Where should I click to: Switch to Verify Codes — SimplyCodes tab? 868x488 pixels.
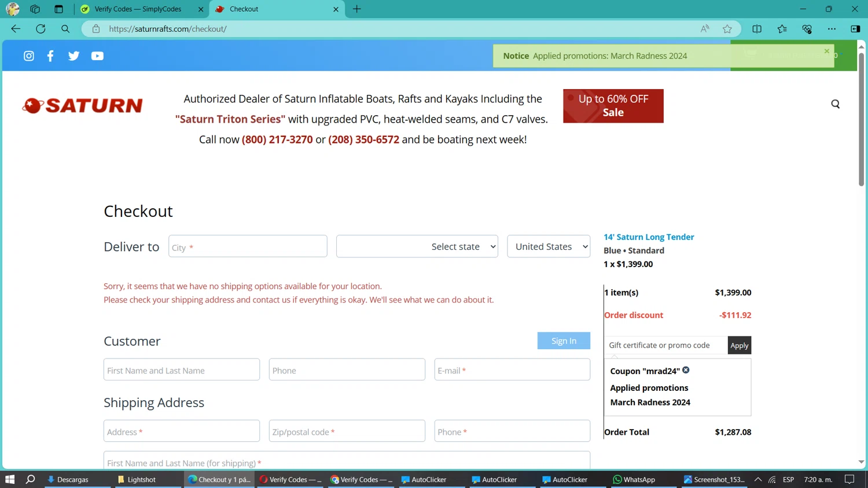coord(142,9)
